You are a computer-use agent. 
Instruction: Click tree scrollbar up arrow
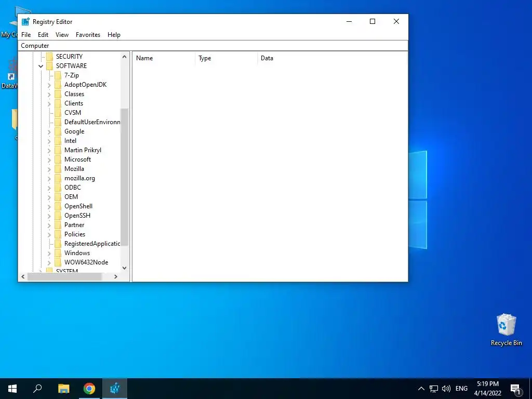click(x=125, y=57)
